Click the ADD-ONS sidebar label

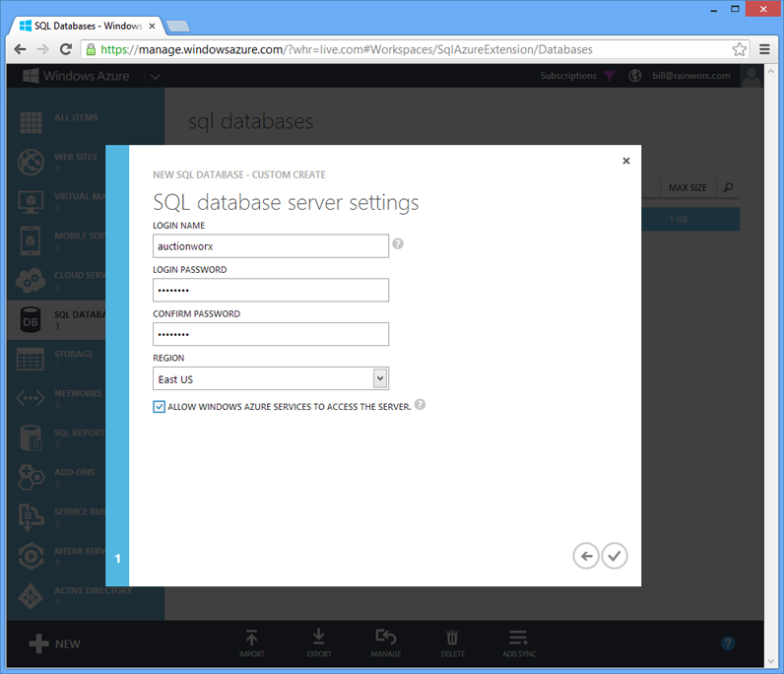pyautogui.click(x=75, y=472)
